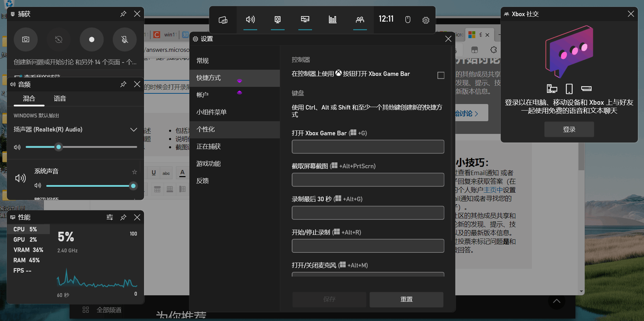Click the underline button in browser editor
This screenshot has height=321, width=644.
pyautogui.click(x=154, y=173)
